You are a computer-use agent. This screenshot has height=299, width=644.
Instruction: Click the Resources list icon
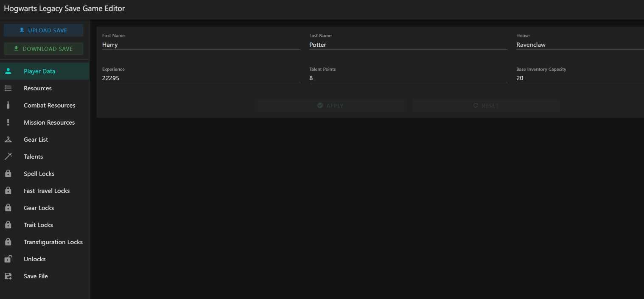(x=8, y=88)
